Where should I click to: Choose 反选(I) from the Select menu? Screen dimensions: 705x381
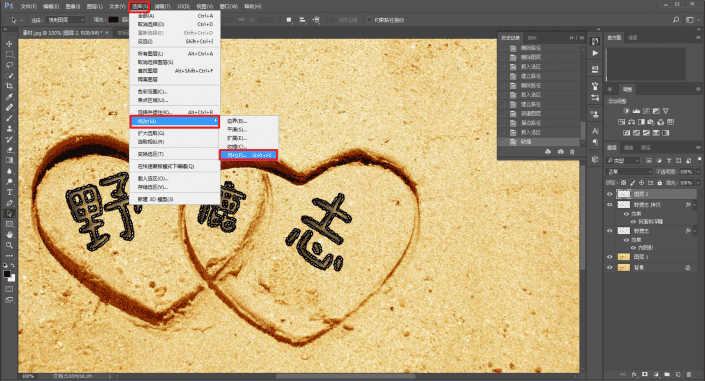pos(175,41)
